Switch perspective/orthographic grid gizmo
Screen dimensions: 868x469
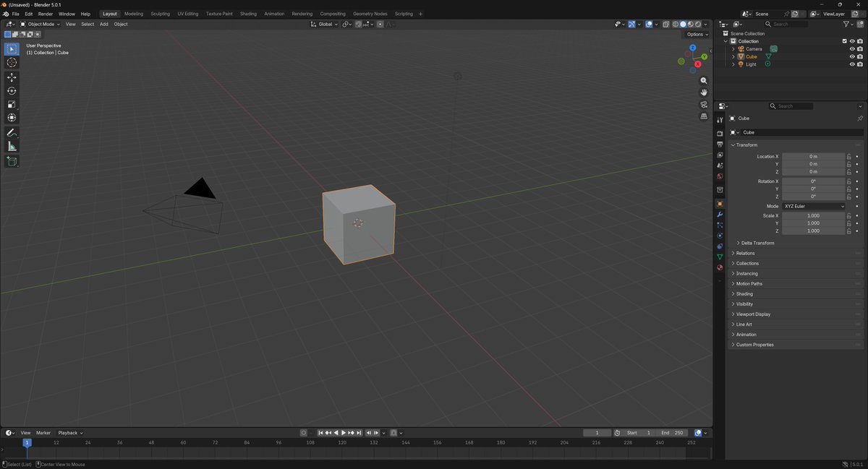pyautogui.click(x=704, y=116)
